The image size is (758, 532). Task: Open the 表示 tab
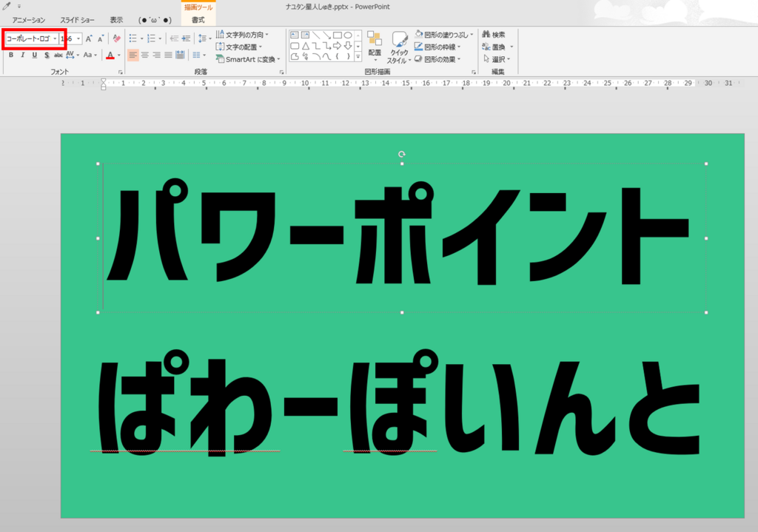point(116,20)
